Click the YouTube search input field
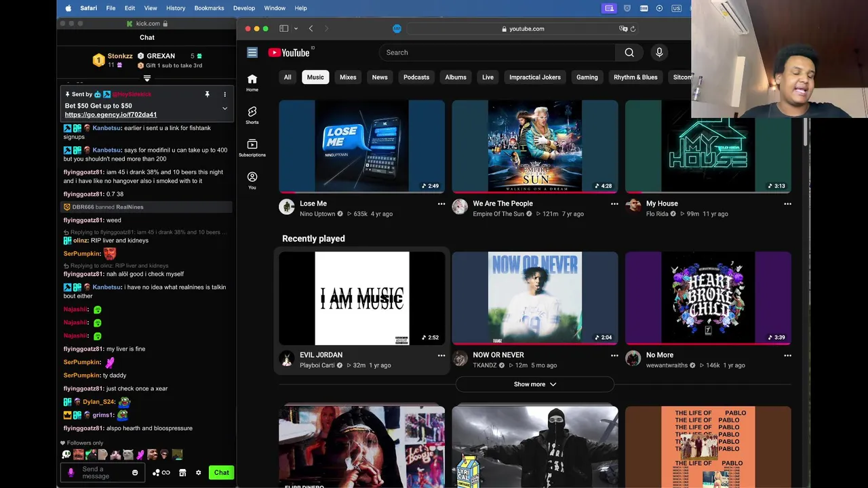 point(498,52)
